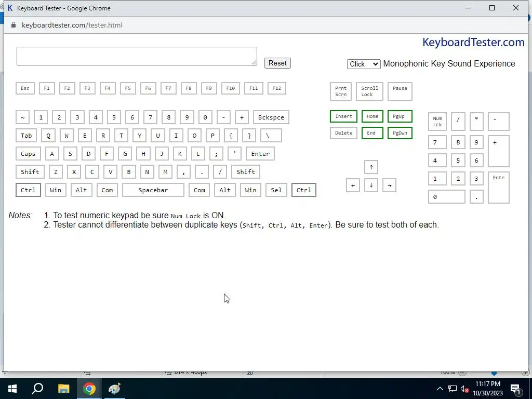The width and height of the screenshot is (532, 399).
Task: Click the left arrow key
Action: tap(353, 185)
